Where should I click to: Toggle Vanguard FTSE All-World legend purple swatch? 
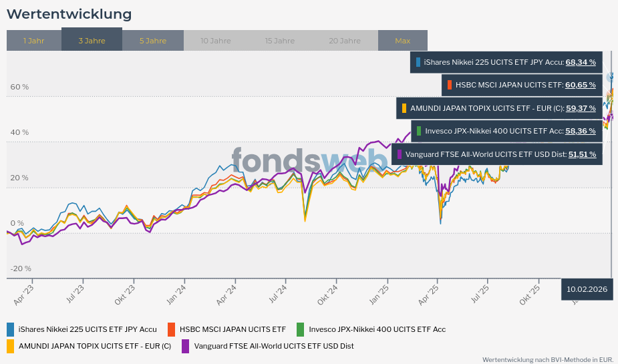pyautogui.click(x=185, y=346)
